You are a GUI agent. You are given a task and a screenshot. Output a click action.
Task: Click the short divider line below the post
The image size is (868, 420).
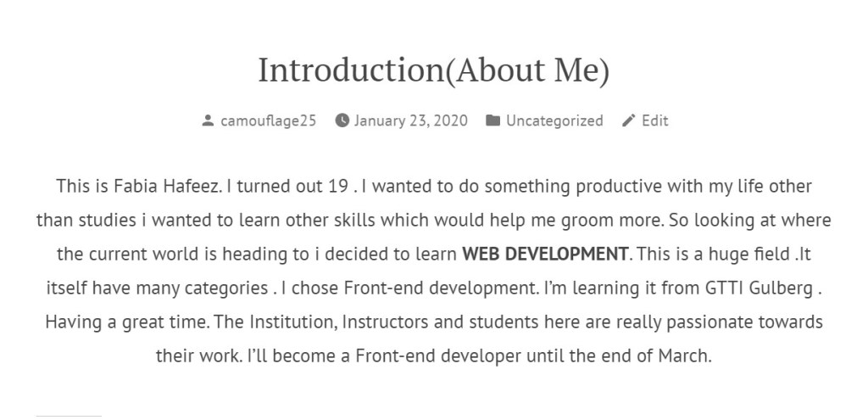click(x=68, y=417)
